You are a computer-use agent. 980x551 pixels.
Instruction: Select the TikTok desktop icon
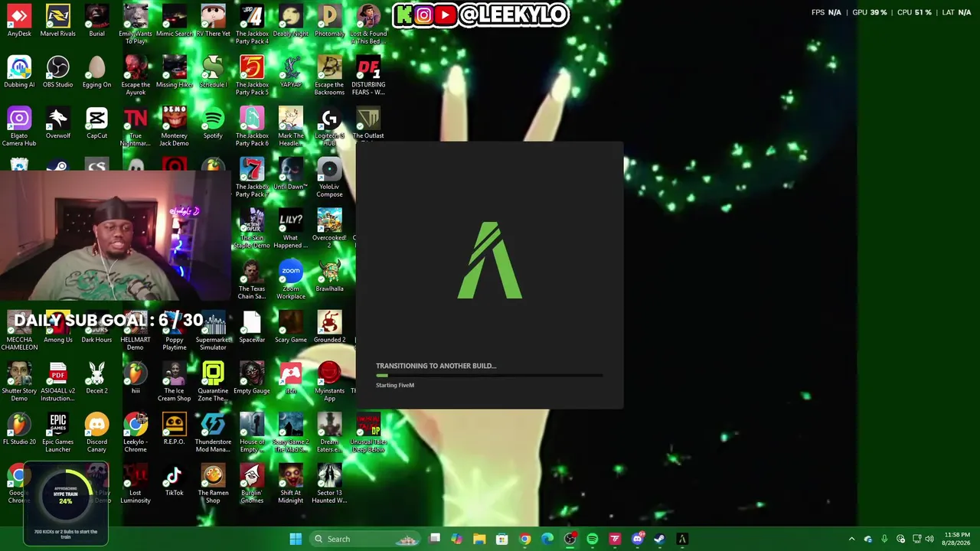click(x=175, y=481)
